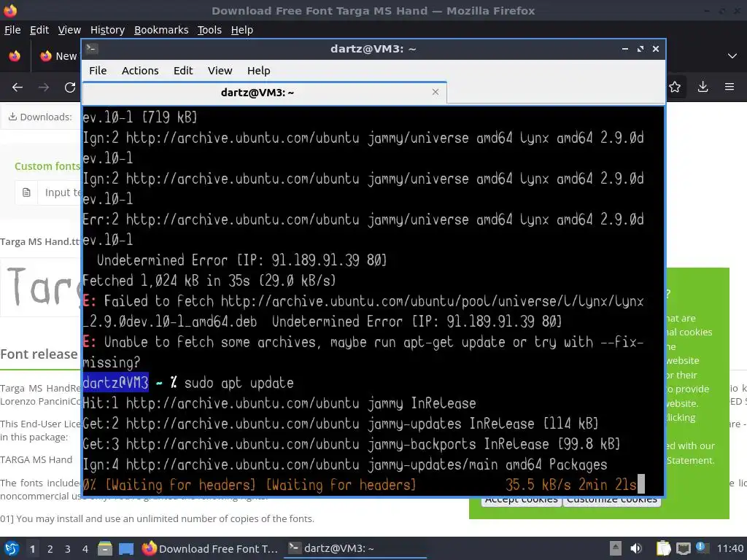The width and height of the screenshot is (747, 560).
Task: Open Firefox History menu
Action: tap(107, 30)
